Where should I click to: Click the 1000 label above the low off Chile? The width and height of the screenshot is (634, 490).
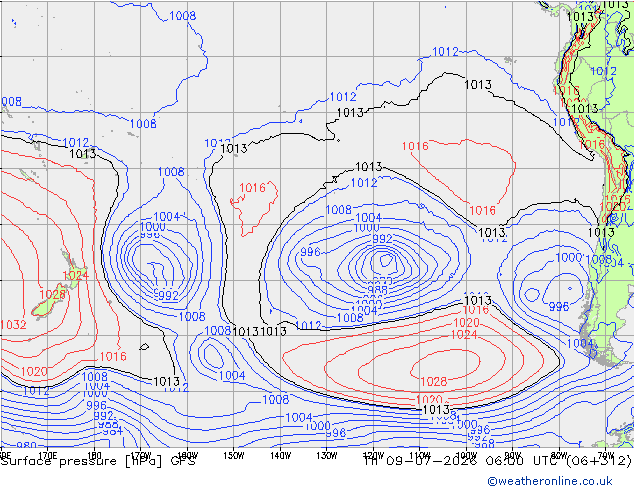[x=568, y=258]
